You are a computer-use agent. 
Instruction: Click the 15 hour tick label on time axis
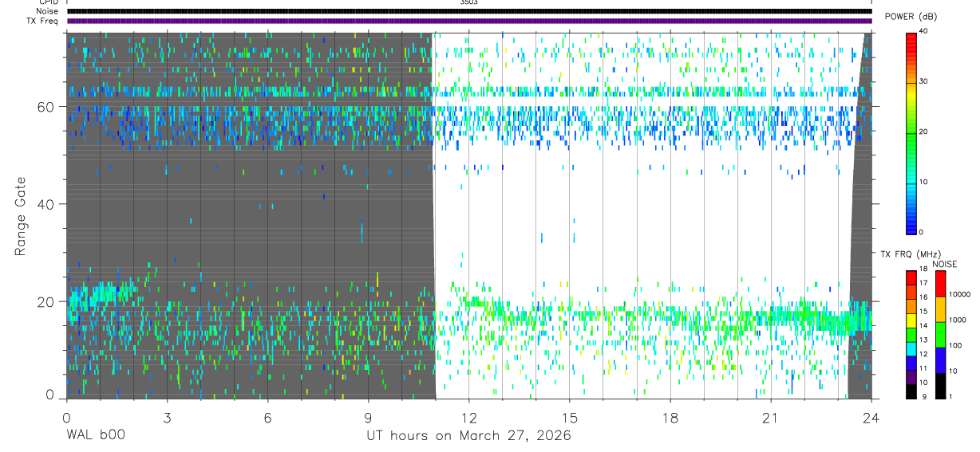coord(570,418)
